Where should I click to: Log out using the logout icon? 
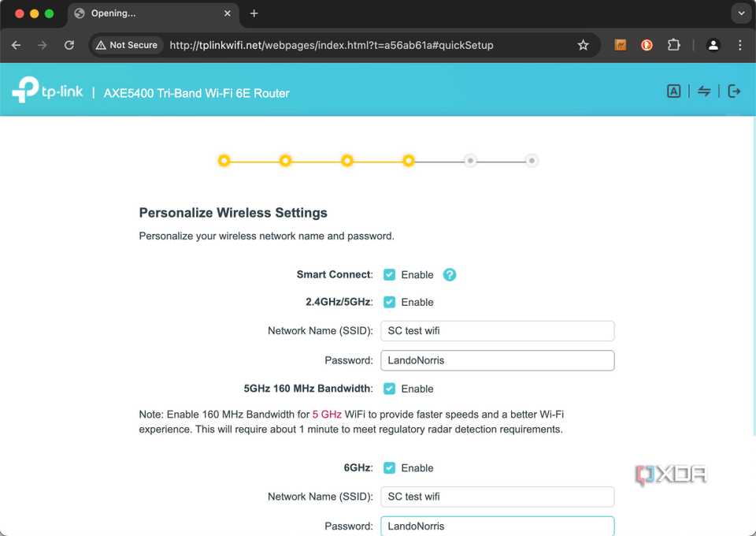pos(734,91)
